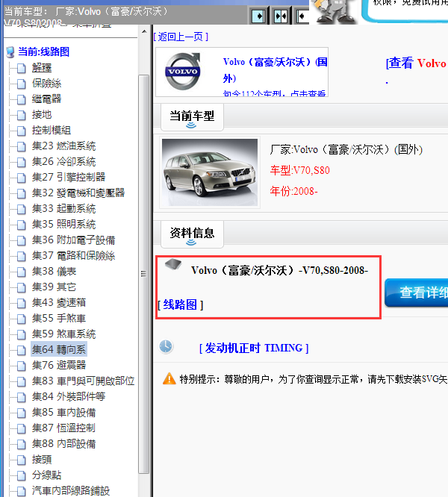Image resolution: width=448 pixels, height=497 pixels.
Task: Open 集76 避震器 section
Action: coord(59,365)
